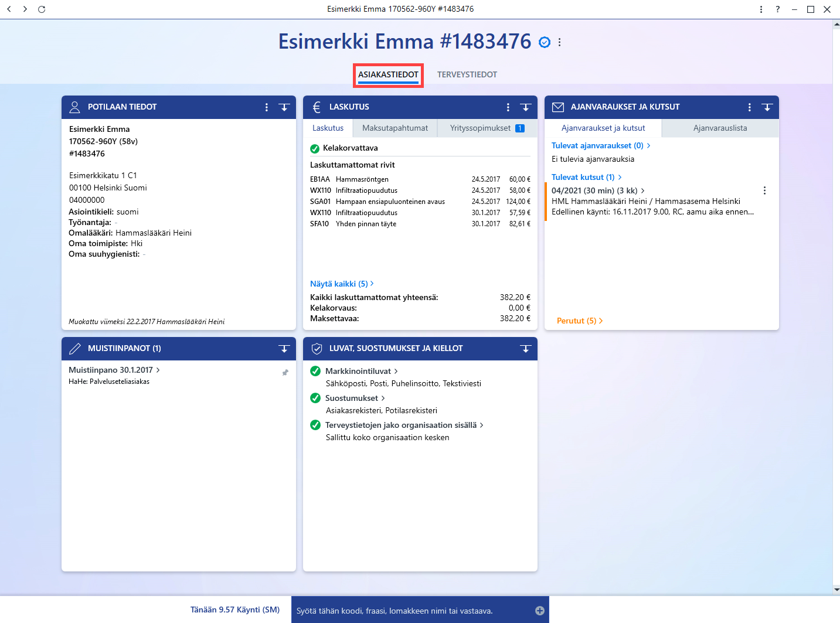
Task: Open Laskutus panel three-dot menu
Action: [x=508, y=107]
